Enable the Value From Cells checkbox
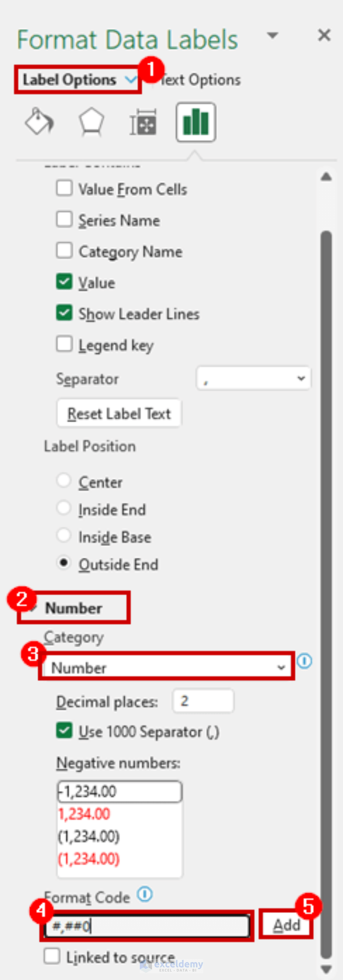 [x=64, y=188]
